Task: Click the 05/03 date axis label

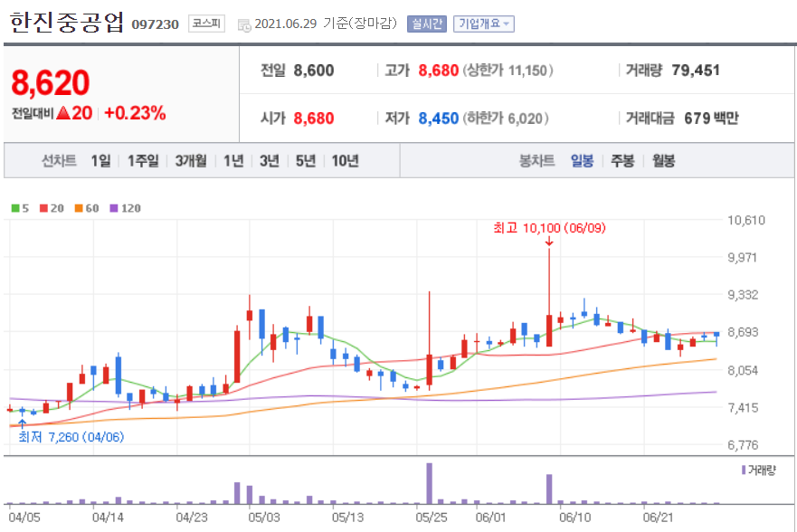Action: (264, 518)
